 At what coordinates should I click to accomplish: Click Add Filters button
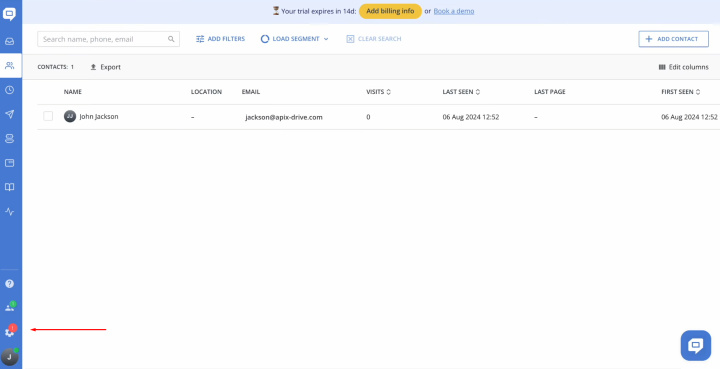click(220, 39)
